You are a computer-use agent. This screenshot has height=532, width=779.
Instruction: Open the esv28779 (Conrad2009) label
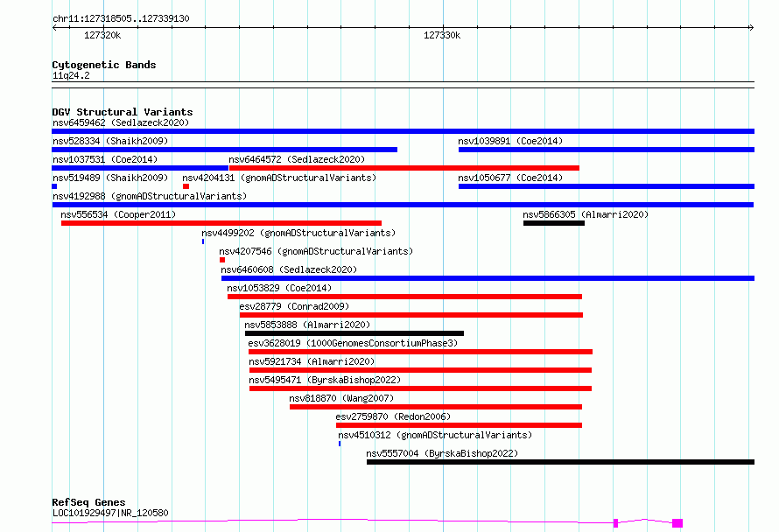click(294, 306)
